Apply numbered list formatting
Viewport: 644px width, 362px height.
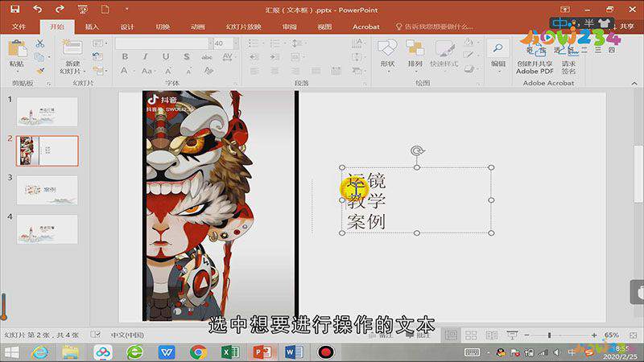[276, 43]
